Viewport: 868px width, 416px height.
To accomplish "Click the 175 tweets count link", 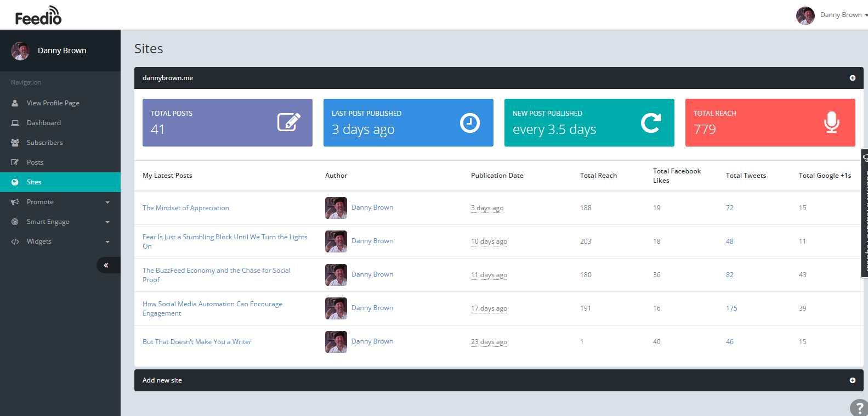I will [731, 308].
